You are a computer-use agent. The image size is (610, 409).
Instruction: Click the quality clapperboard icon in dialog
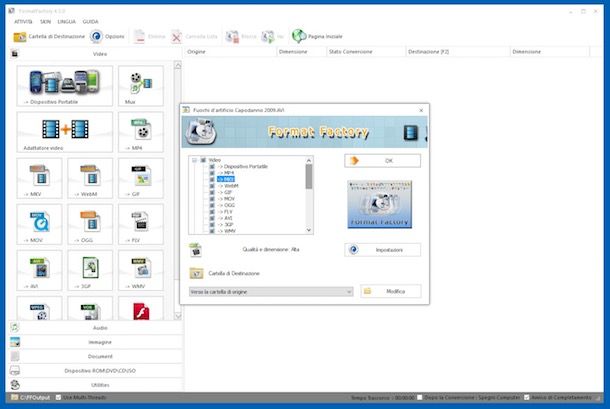click(195, 250)
